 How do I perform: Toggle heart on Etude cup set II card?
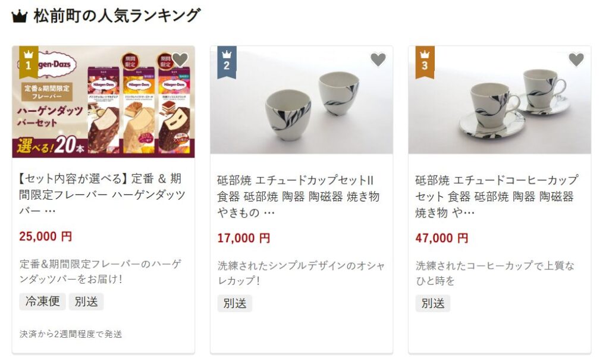point(378,59)
